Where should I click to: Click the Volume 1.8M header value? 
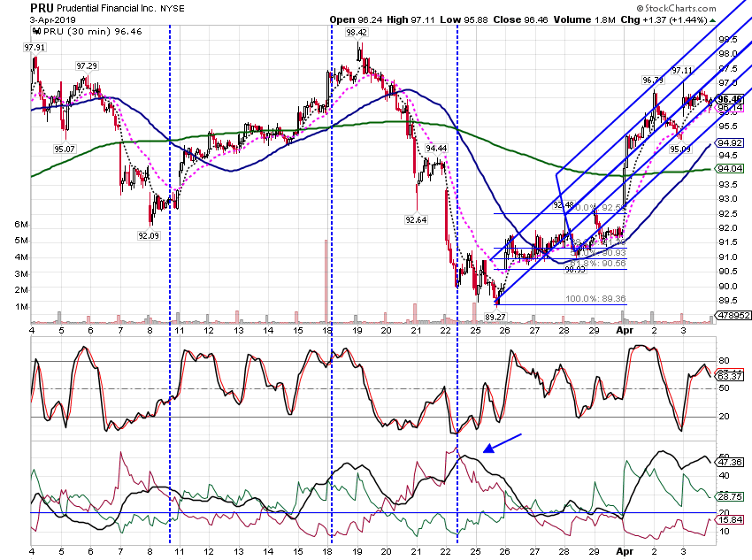pyautogui.click(x=584, y=19)
